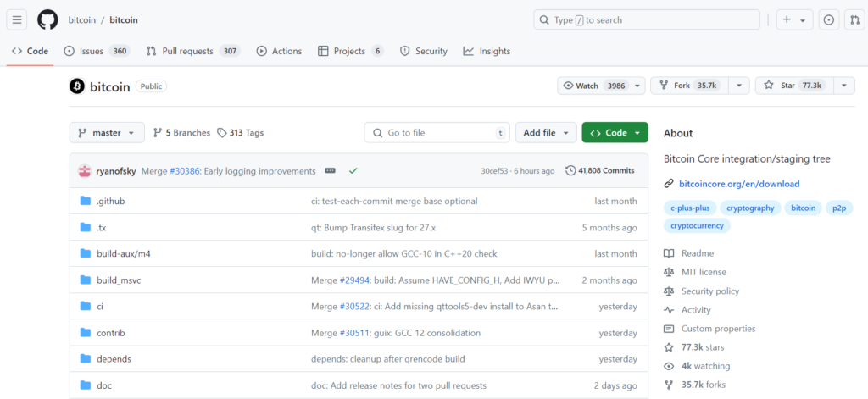Screen dimensions: 868x399
Task: Expand commit message ellipsis button
Action: [x=330, y=171]
